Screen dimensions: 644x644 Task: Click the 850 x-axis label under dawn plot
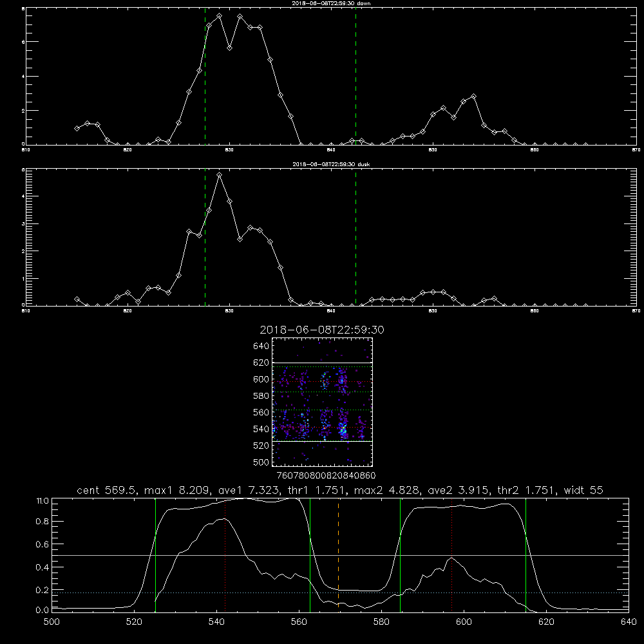[x=433, y=150]
